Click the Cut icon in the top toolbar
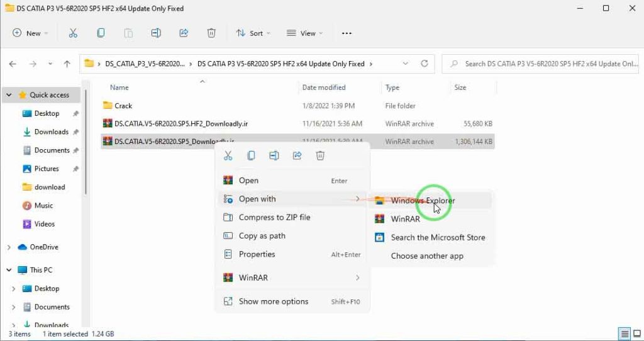 point(73,33)
